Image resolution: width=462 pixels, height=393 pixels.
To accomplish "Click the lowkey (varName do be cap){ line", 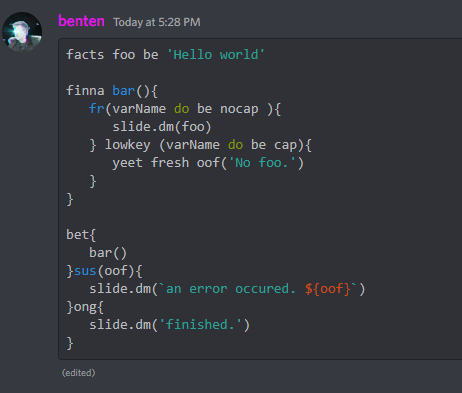I will click(x=201, y=145).
